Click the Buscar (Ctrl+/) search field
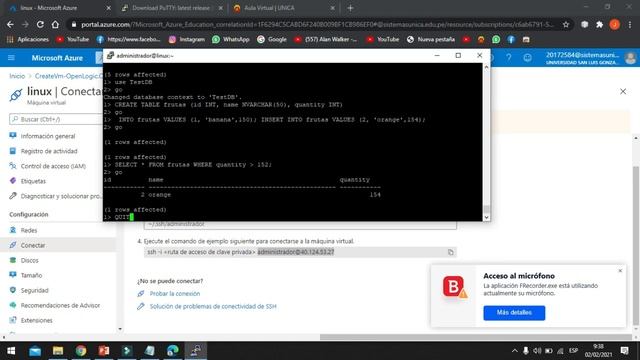Viewport: 640px width, 360px height. [56, 119]
